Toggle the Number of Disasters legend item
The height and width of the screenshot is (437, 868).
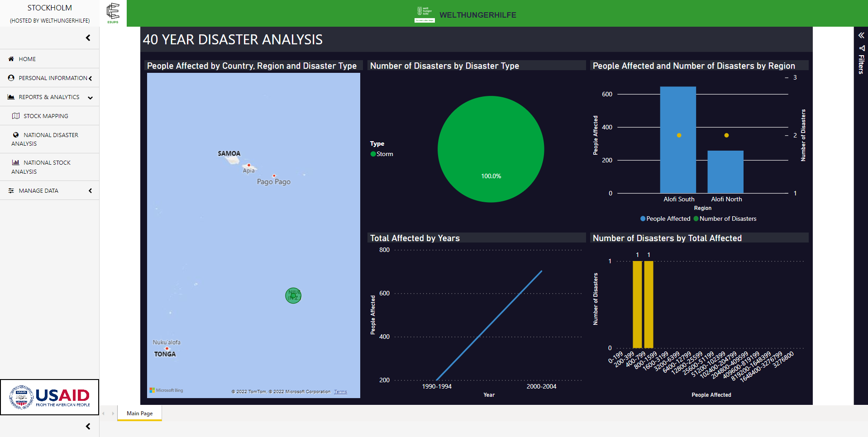[x=725, y=218]
